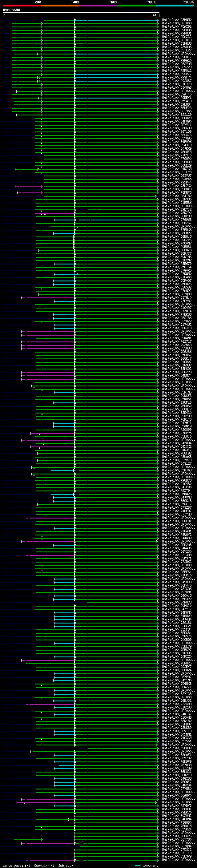Click the orange ~40% identity legend segment

(x=60, y=6)
